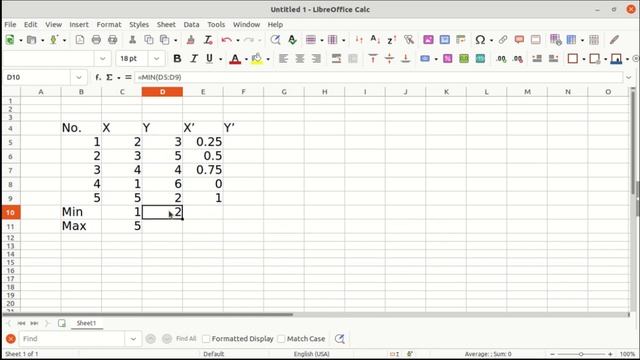Viewport: 640px width, 360px height.
Task: Click the Insert Chart icon
Action: [444, 40]
